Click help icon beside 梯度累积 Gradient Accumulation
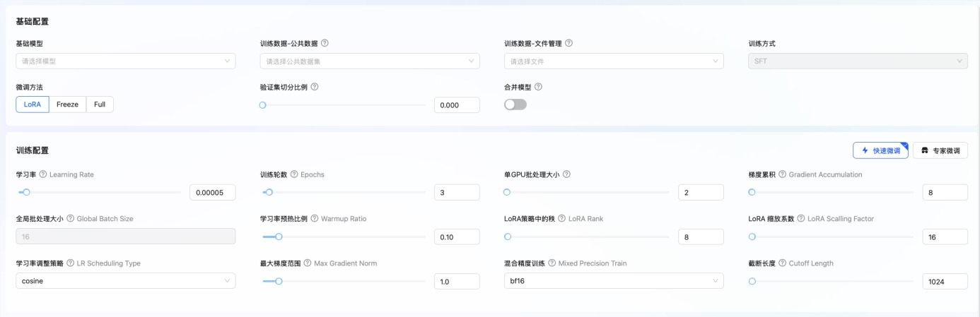Screen dimensions: 980x317 tap(782, 174)
